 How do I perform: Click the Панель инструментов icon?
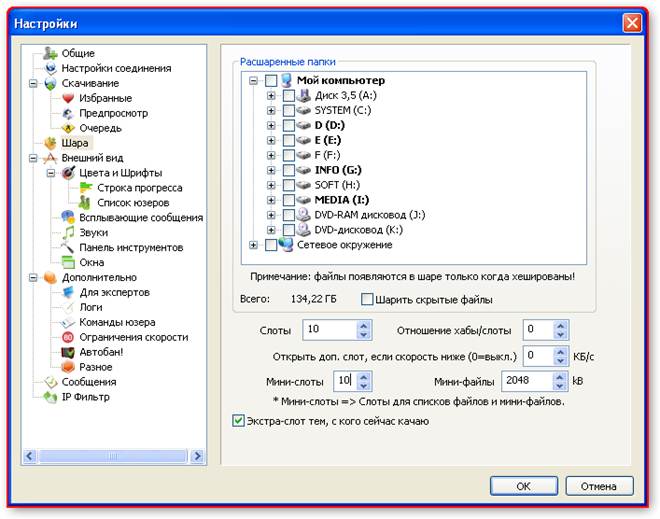[68, 248]
